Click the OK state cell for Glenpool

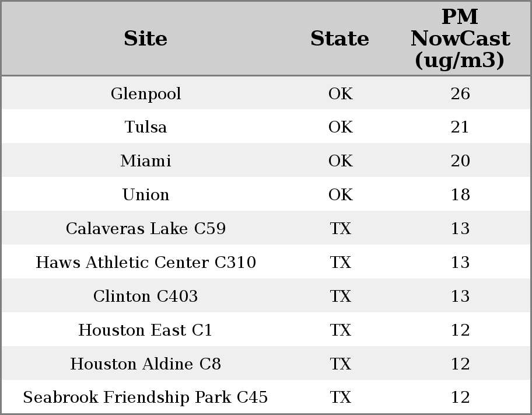click(x=340, y=93)
